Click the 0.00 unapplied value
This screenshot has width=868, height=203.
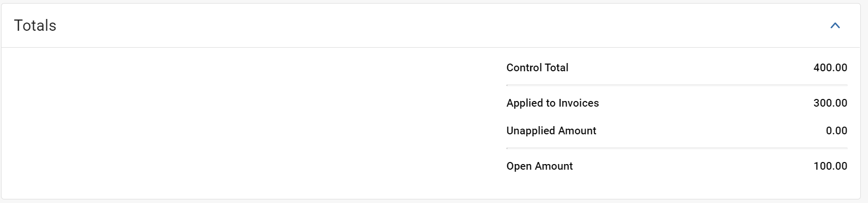[836, 131]
